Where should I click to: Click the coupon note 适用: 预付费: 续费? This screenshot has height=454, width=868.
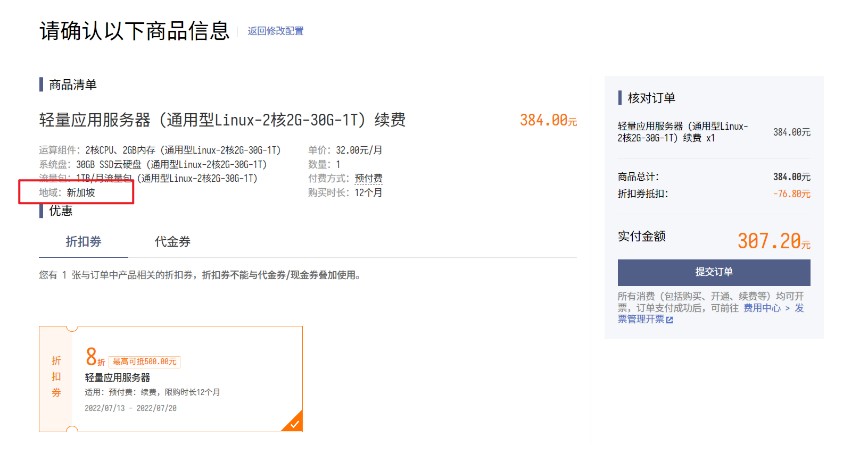click(x=152, y=392)
